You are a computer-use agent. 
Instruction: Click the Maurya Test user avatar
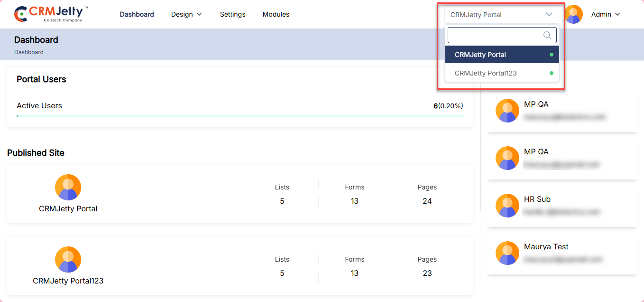click(x=507, y=253)
